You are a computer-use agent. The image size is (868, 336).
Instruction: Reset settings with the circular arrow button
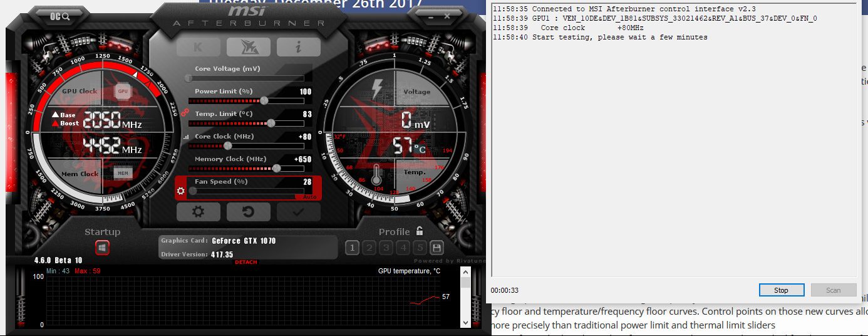[248, 212]
